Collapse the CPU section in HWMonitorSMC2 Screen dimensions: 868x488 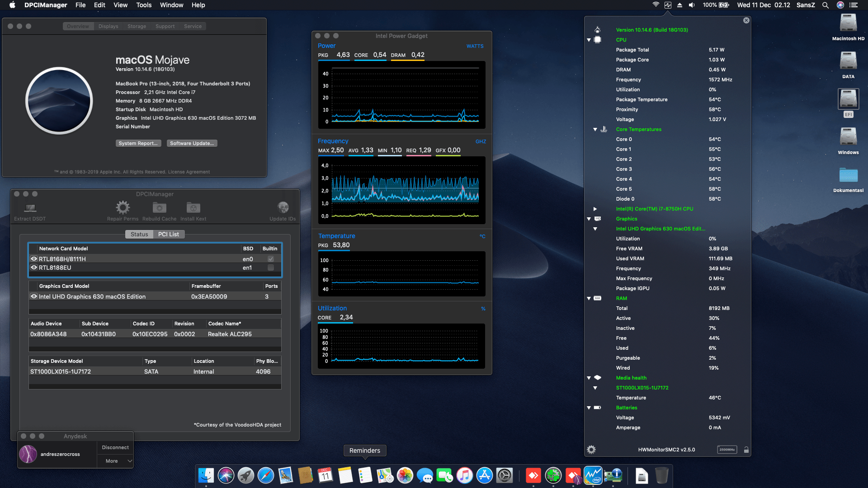[x=589, y=40]
